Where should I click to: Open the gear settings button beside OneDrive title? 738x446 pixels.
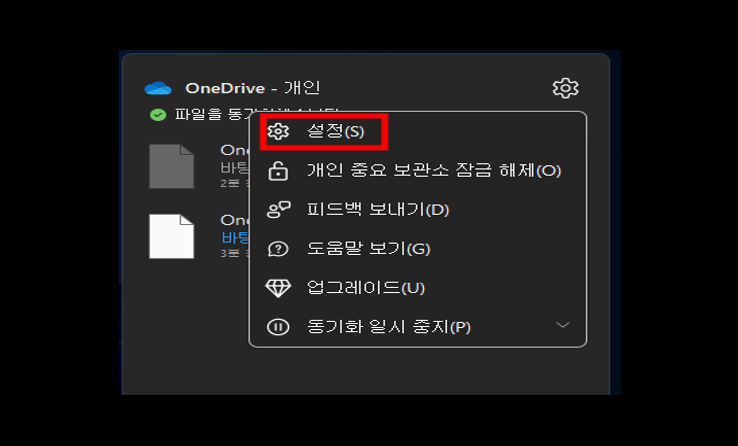click(x=565, y=88)
